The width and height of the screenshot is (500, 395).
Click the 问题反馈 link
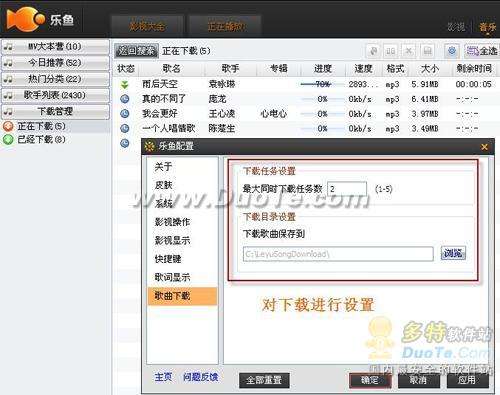click(201, 377)
